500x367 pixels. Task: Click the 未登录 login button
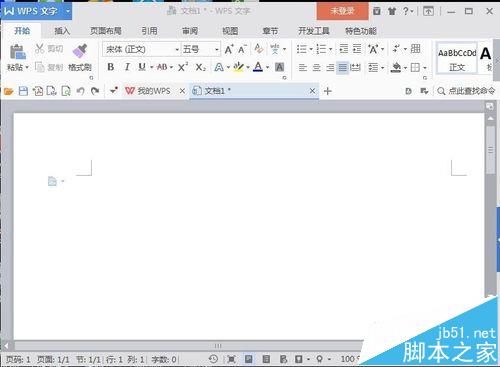[x=342, y=11]
